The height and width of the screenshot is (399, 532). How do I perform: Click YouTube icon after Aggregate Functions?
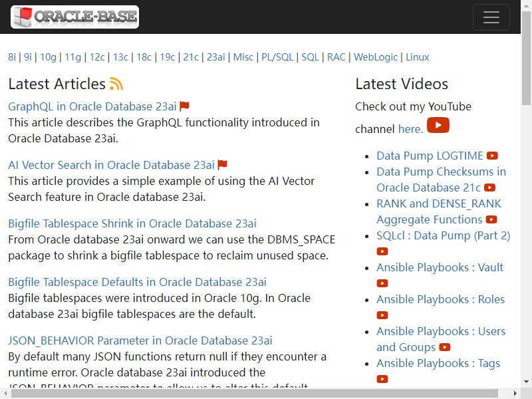point(491,219)
